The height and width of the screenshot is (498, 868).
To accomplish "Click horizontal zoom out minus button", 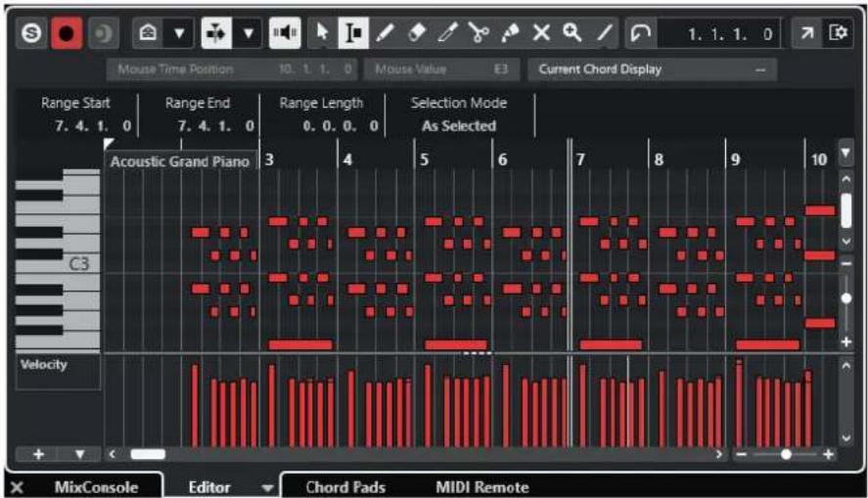I will click(x=741, y=454).
